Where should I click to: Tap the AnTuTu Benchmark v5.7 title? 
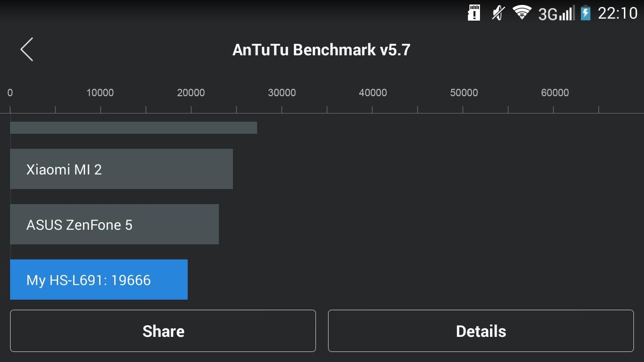pos(321,50)
